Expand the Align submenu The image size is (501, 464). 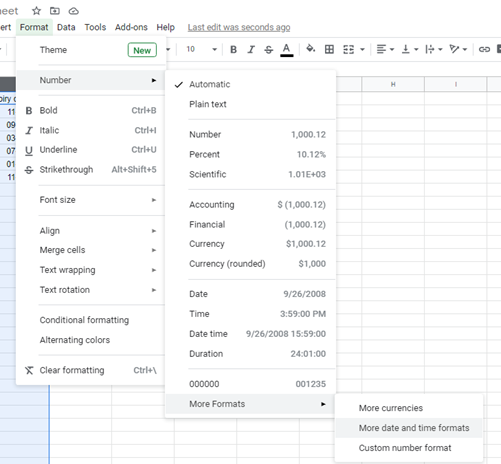91,231
